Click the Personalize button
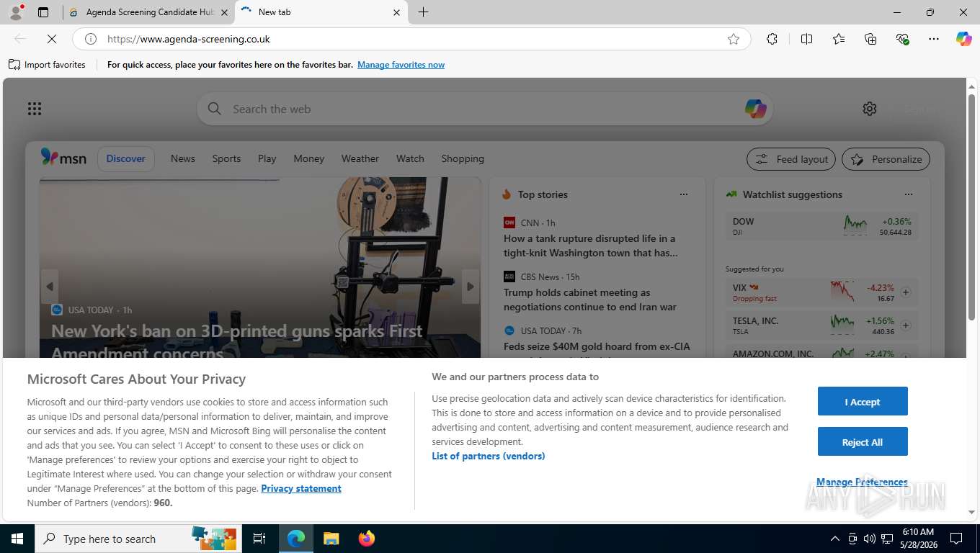980x553 pixels. [886, 159]
